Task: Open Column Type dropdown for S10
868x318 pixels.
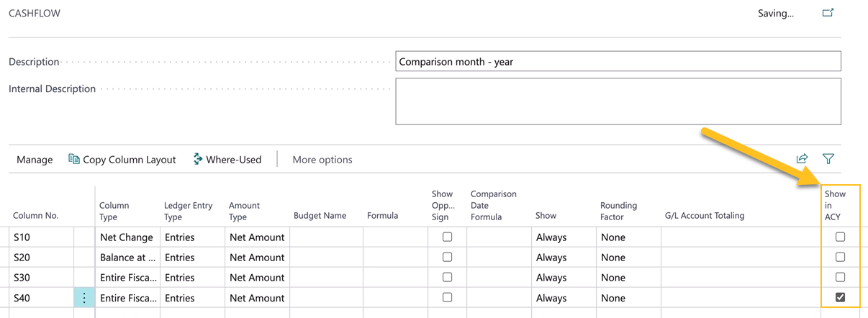Action: pyautogui.click(x=127, y=237)
